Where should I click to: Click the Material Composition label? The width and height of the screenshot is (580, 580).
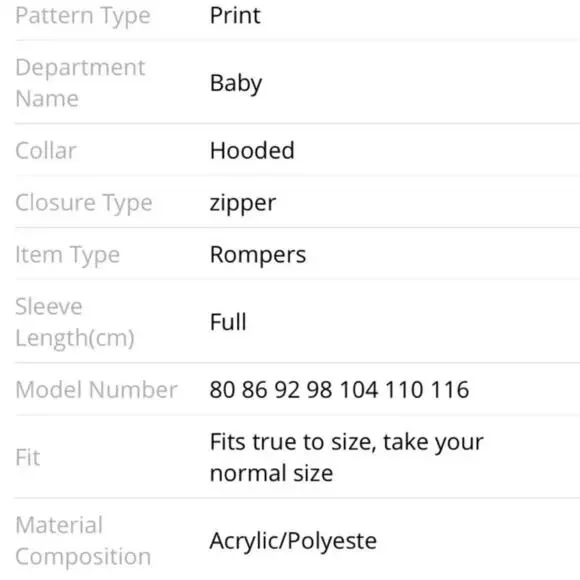[83, 541]
